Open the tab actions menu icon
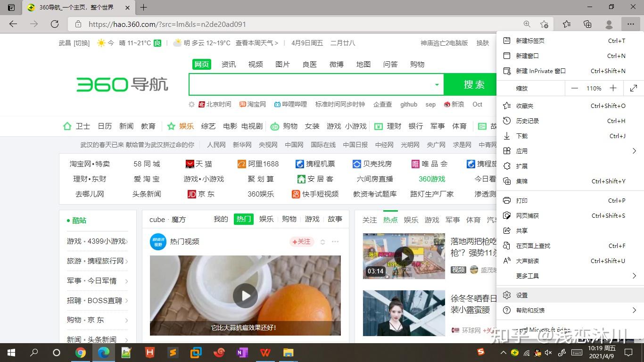644x362 pixels. [11, 8]
